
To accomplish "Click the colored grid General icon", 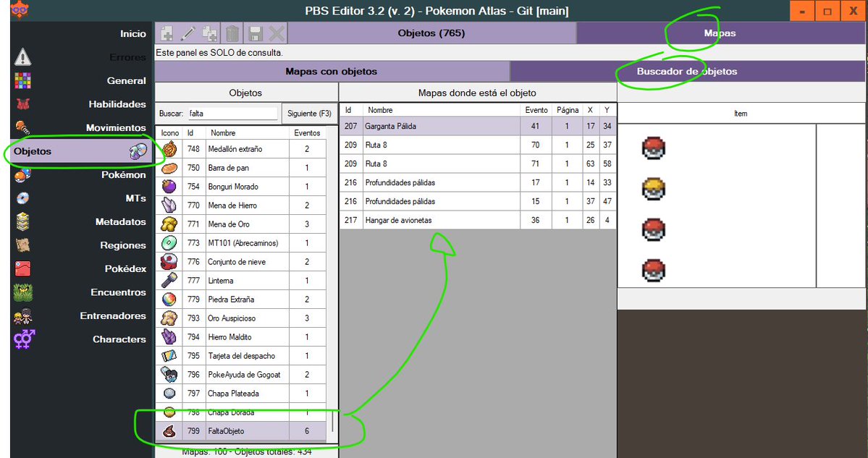I will point(22,81).
